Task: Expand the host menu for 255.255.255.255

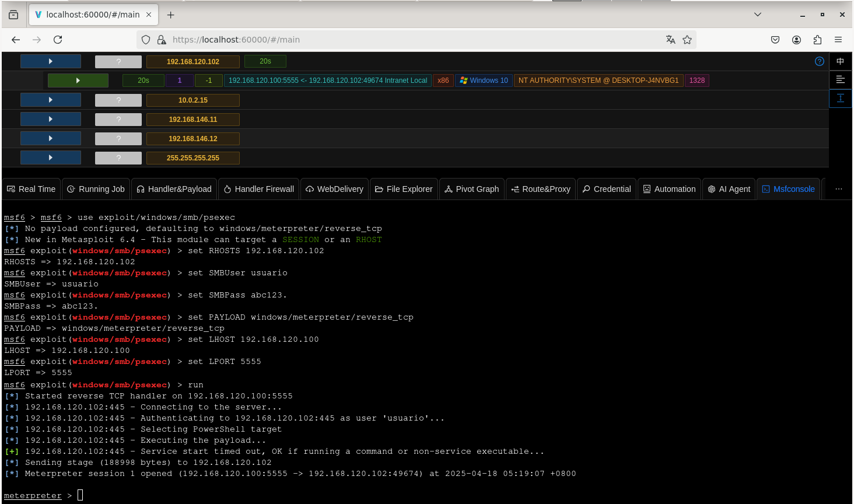Action: tap(51, 158)
